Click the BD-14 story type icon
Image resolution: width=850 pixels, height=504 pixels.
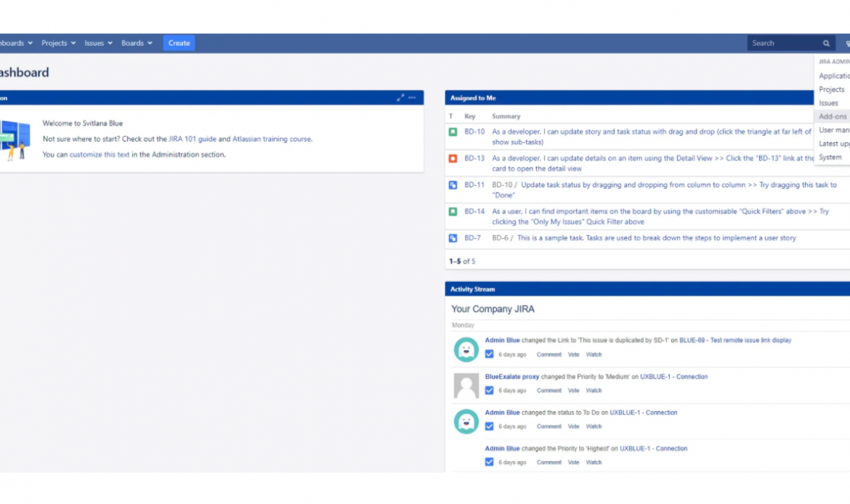pos(453,211)
